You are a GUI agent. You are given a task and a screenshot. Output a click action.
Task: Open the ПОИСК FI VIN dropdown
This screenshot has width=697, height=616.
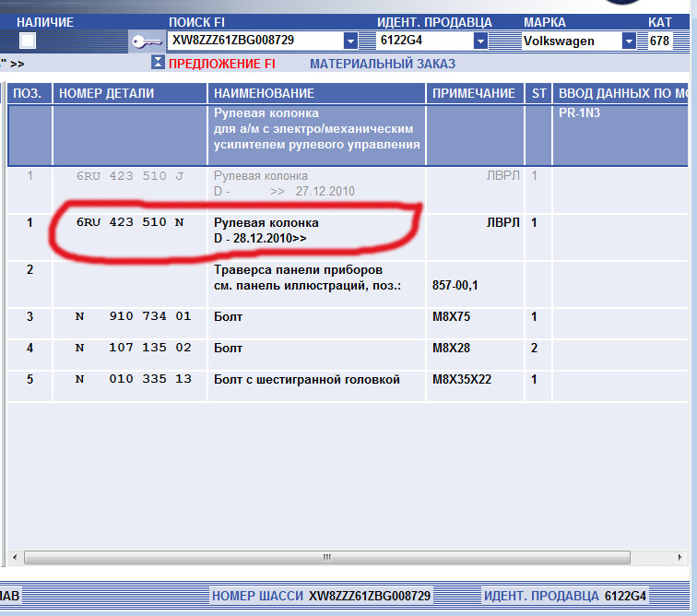coord(350,41)
